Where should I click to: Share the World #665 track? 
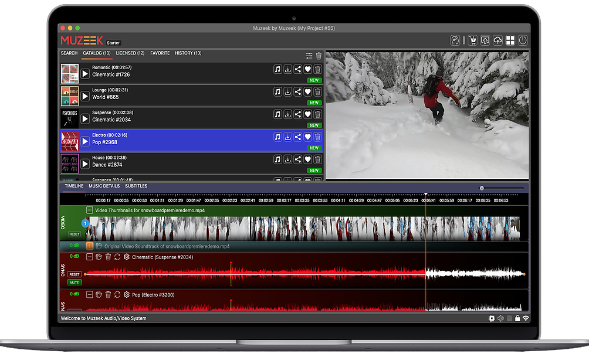coord(297,91)
